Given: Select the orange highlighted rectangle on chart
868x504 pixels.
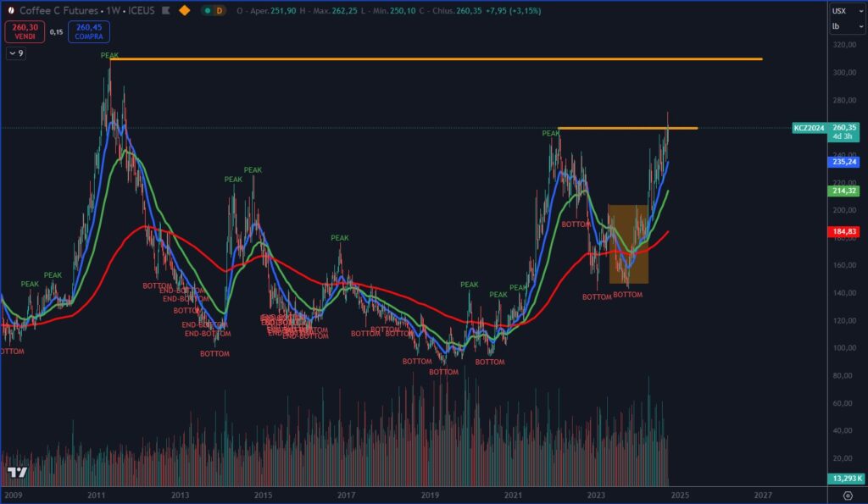Looking at the screenshot, I should point(628,244).
